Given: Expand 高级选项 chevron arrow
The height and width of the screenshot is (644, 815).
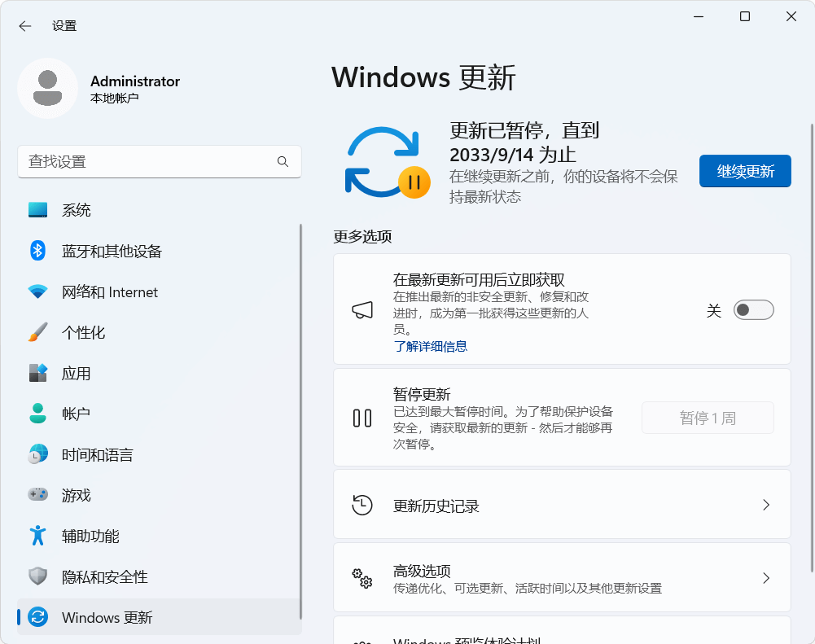Looking at the screenshot, I should click(x=766, y=578).
